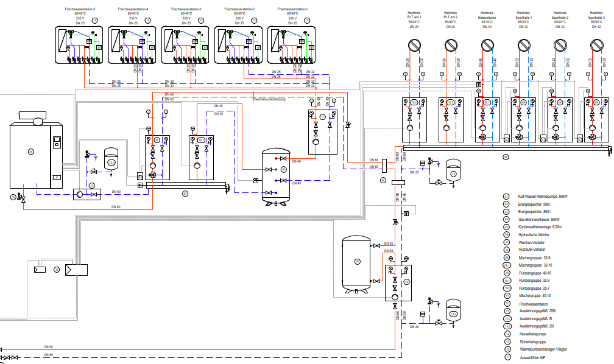Click energy storage tank 03
This screenshot has height=364, width=614.
pos(276,176)
